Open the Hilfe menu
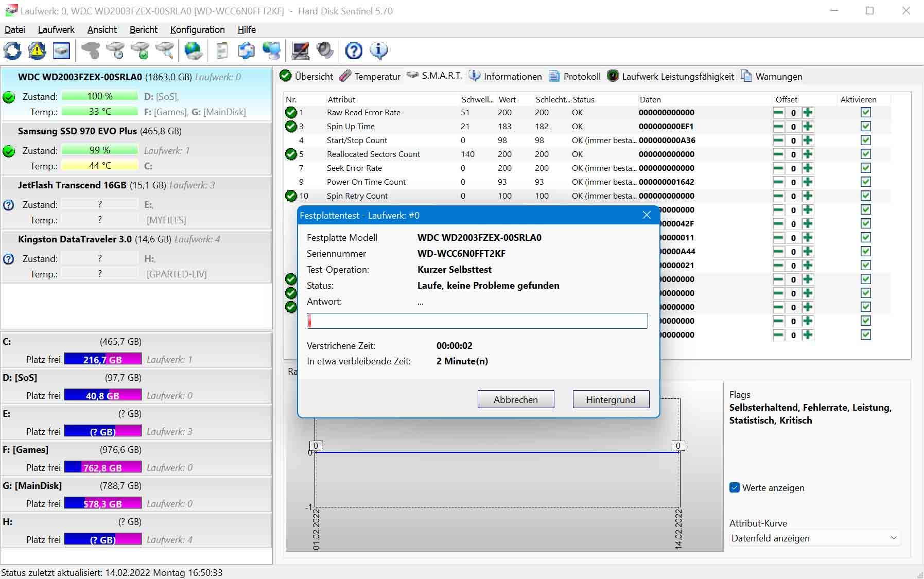924x579 pixels. pos(247,30)
